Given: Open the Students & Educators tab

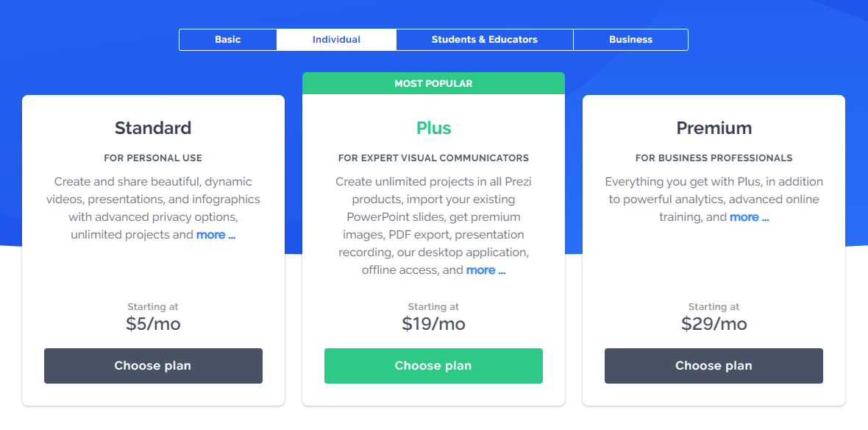Looking at the screenshot, I should tap(484, 40).
